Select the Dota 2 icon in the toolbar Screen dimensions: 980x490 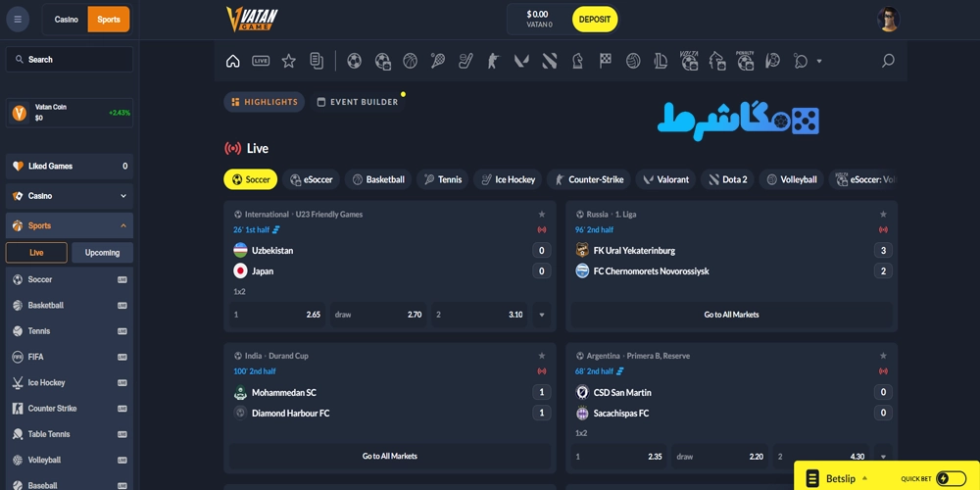tap(550, 61)
